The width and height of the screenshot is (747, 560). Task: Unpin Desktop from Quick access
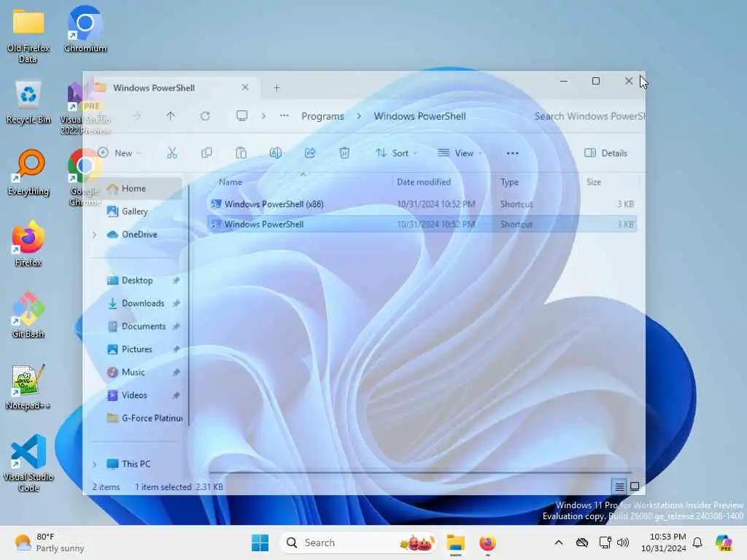tap(177, 281)
